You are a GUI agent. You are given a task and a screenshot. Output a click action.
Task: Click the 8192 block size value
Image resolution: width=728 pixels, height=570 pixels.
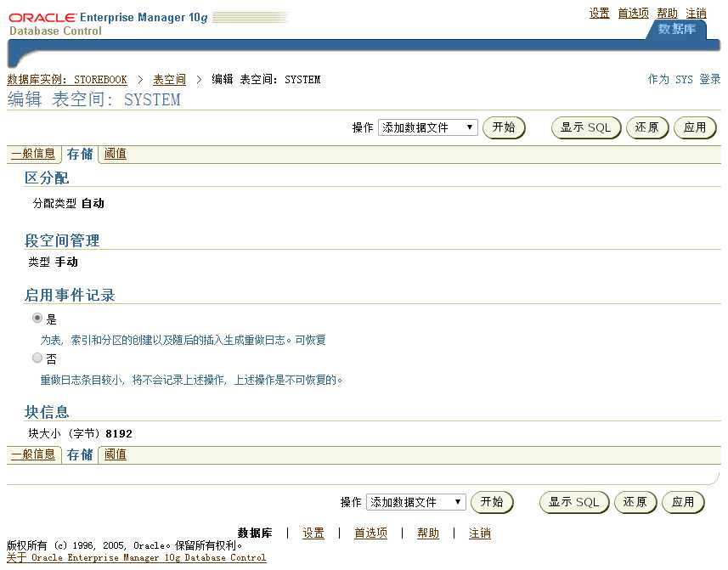click(x=119, y=433)
